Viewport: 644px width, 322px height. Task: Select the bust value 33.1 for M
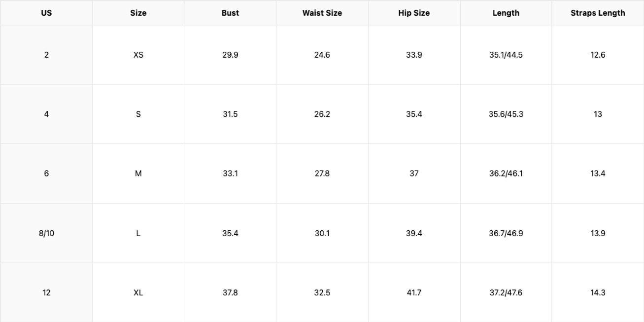(230, 174)
